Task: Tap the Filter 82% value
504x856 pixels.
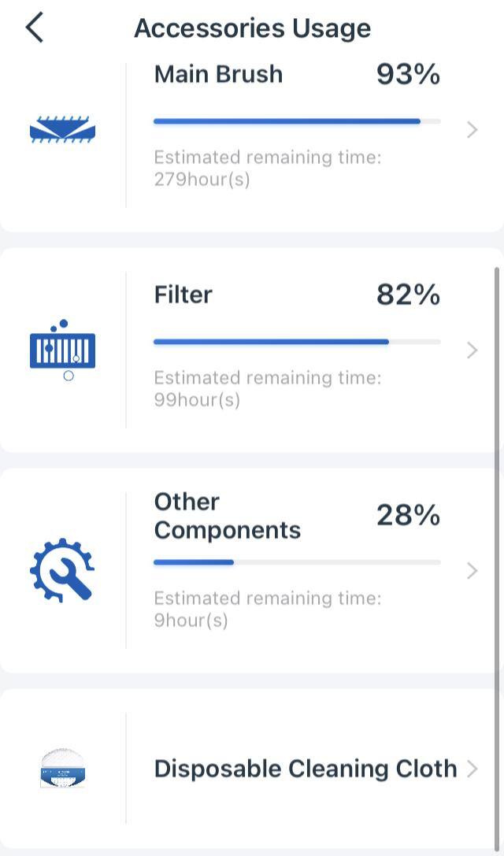Action: (x=408, y=295)
